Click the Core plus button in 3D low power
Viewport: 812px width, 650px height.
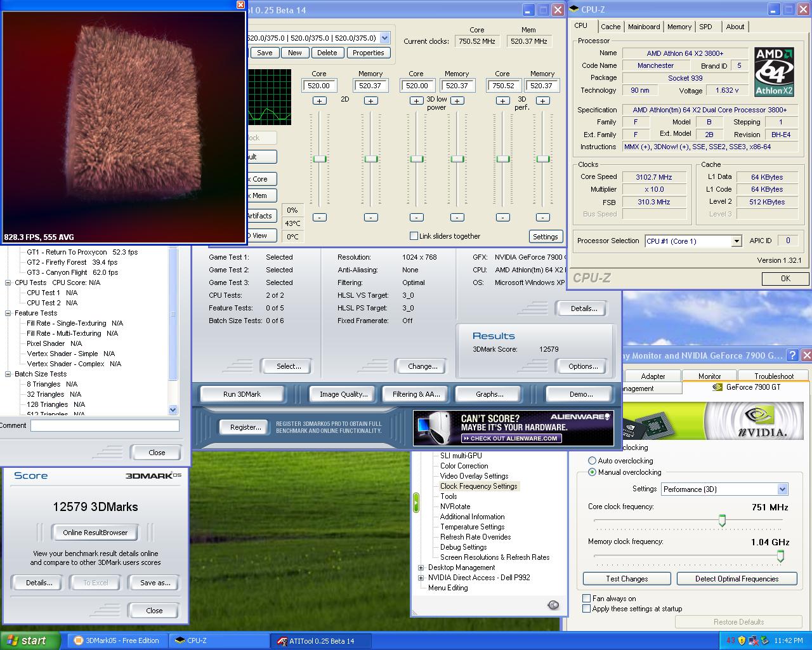click(x=417, y=101)
